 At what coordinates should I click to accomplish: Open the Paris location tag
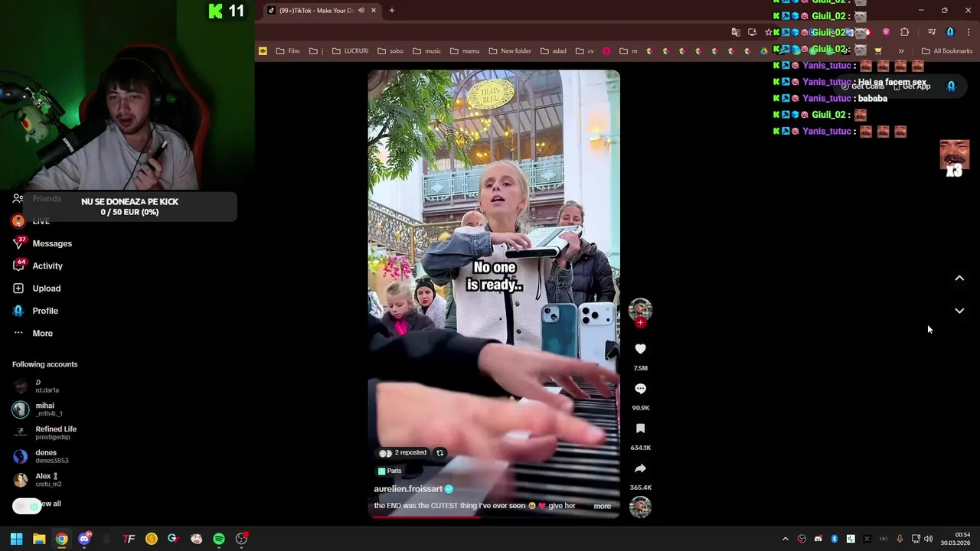[390, 471]
